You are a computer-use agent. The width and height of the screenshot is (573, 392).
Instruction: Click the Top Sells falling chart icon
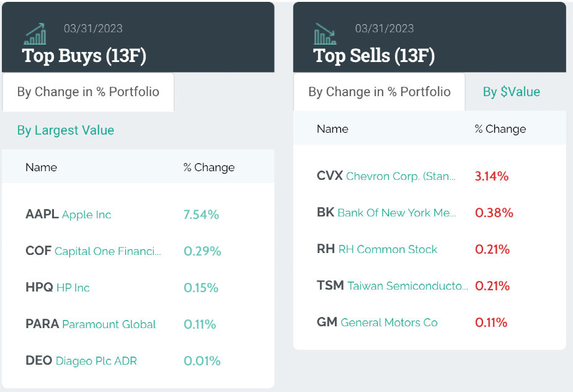325,33
